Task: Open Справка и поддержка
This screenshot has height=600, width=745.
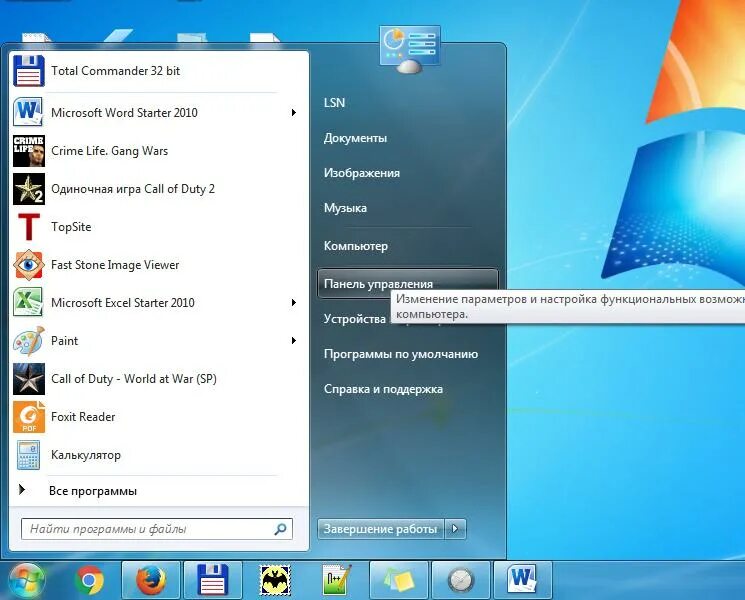Action: click(383, 389)
